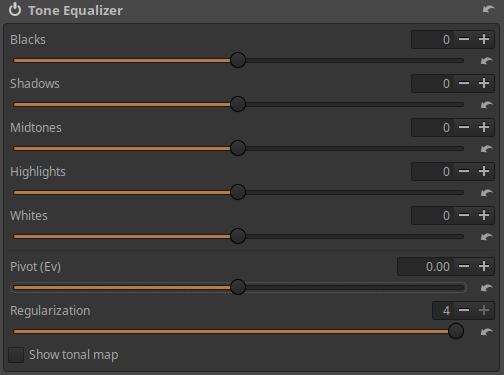Reset the Highlights slider to default
Image resolution: width=504 pixels, height=375 pixels.
tap(487, 193)
